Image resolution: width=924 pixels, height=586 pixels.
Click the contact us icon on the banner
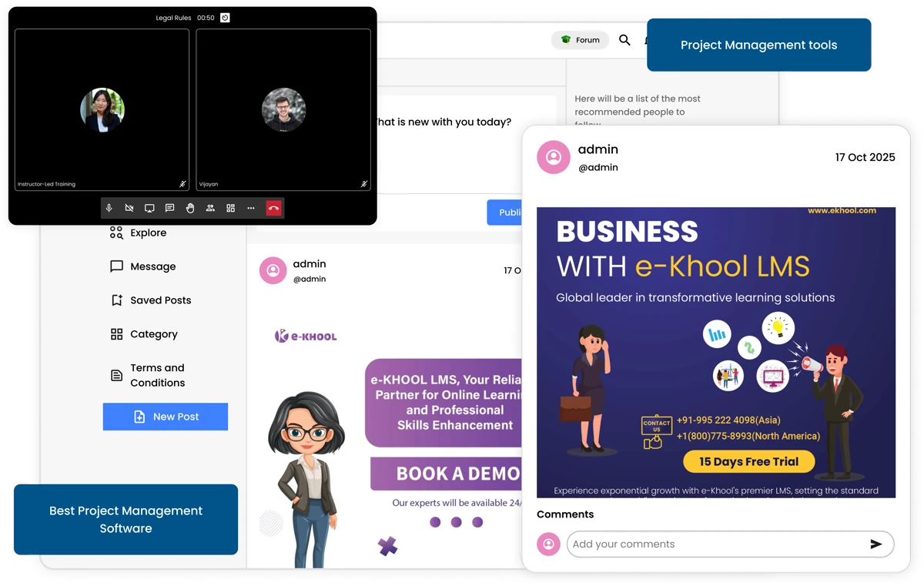point(655,433)
